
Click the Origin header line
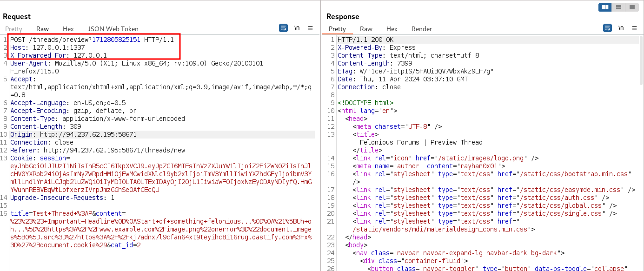point(73,134)
